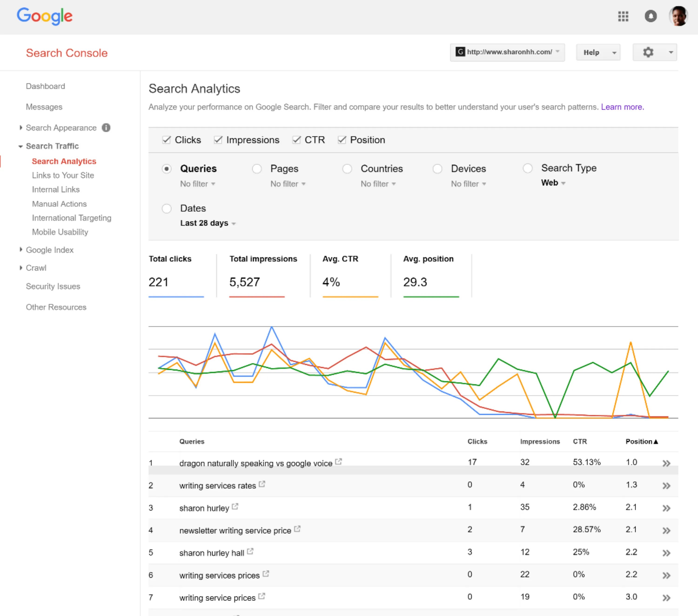Open the Last 28 days date dropdown

[x=208, y=223]
